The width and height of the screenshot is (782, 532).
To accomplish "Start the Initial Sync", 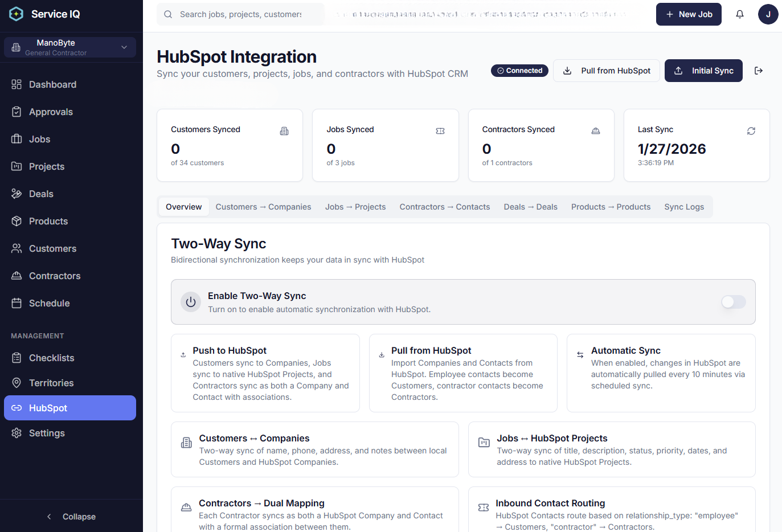I will click(x=703, y=71).
